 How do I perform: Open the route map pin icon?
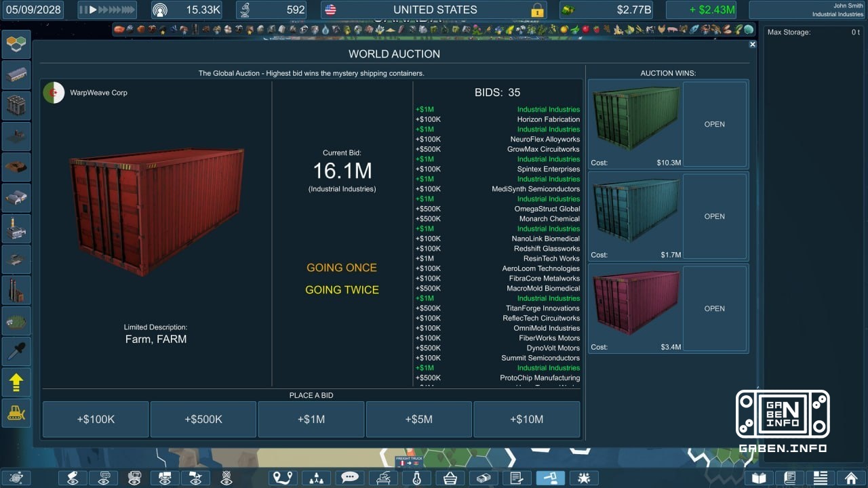pyautogui.click(x=283, y=478)
